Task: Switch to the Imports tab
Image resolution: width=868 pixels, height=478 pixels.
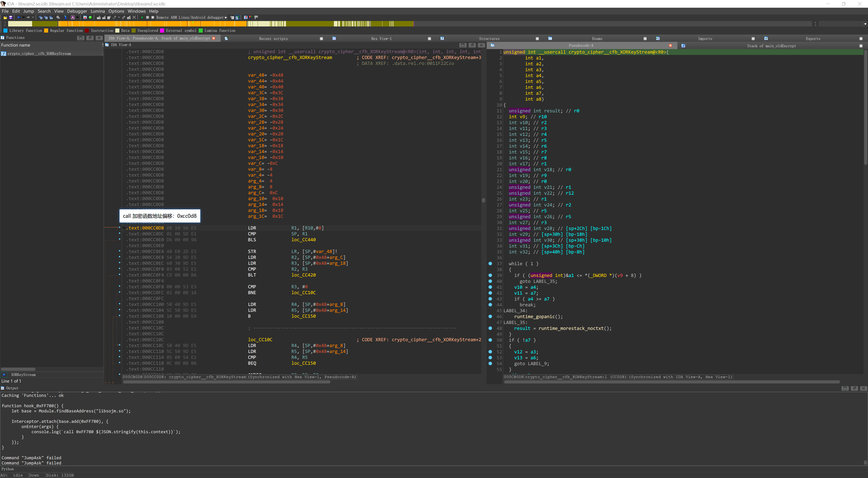Action: click(705, 39)
